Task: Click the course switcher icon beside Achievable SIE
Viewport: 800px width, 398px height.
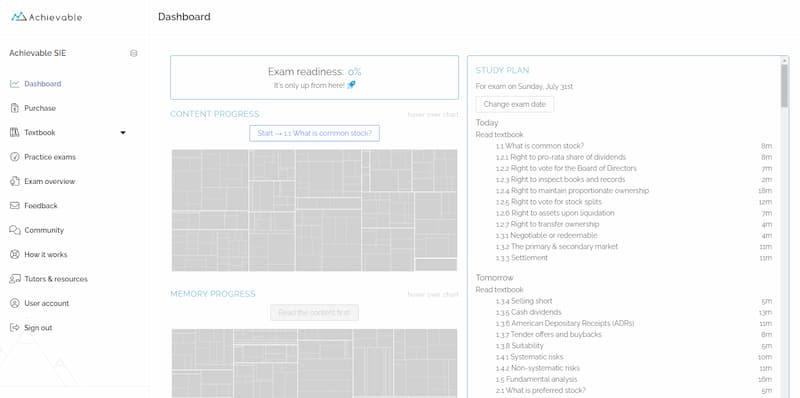Action: [x=134, y=53]
